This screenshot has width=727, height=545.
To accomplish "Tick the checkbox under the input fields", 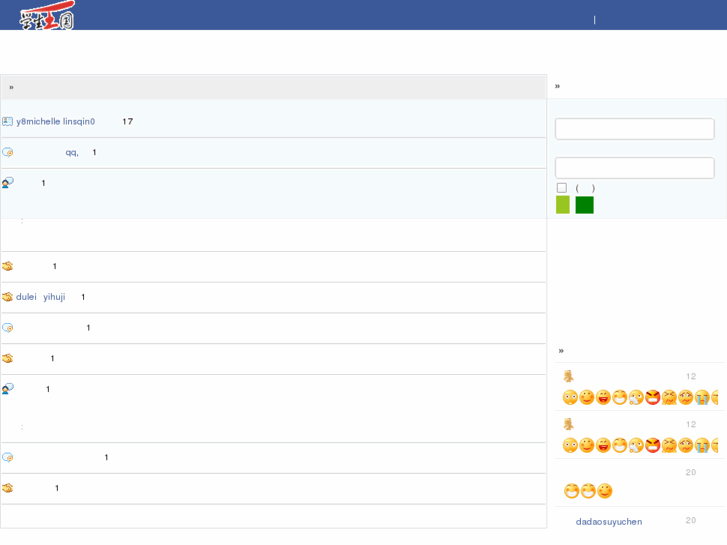I will (562, 188).
